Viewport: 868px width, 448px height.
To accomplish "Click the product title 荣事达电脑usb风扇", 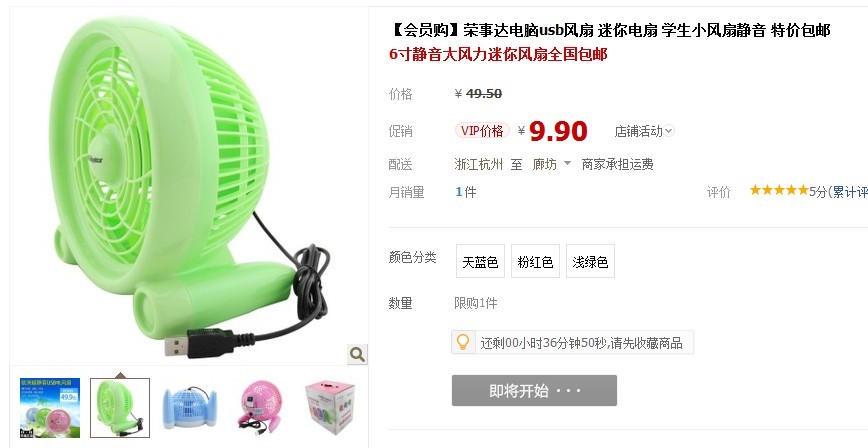I will click(x=529, y=30).
